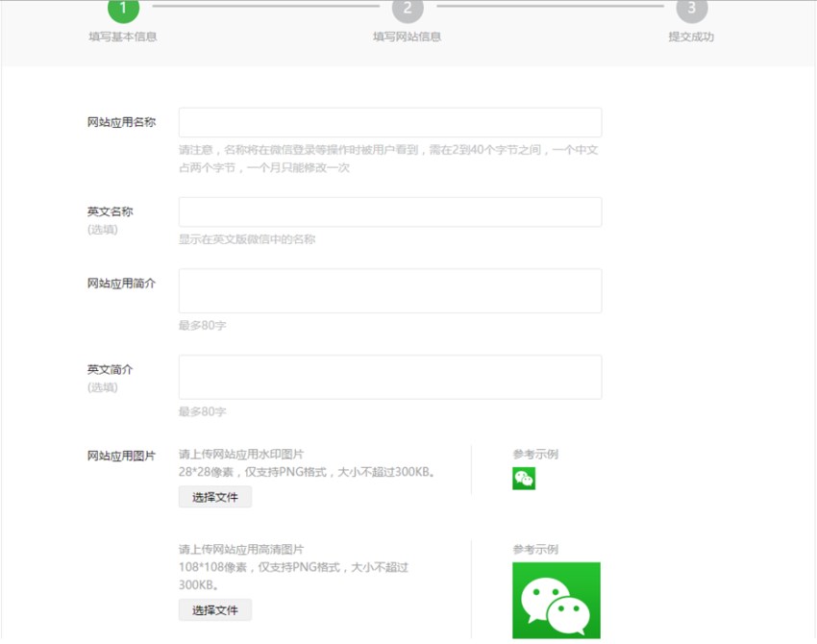The image size is (817, 644).
Task: Click small WeChat example icon
Action: coord(524,479)
